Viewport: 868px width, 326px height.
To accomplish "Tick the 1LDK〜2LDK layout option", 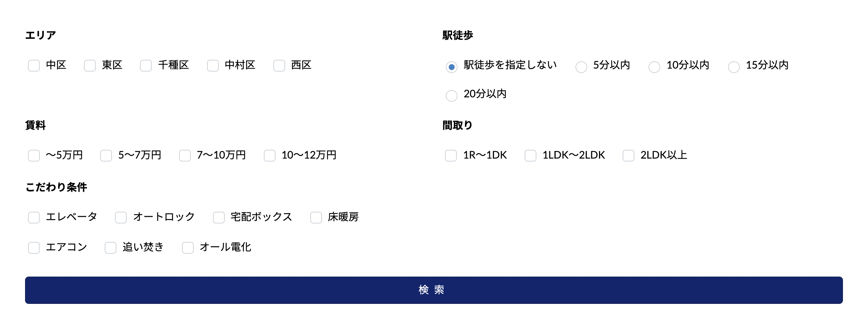I will (531, 156).
